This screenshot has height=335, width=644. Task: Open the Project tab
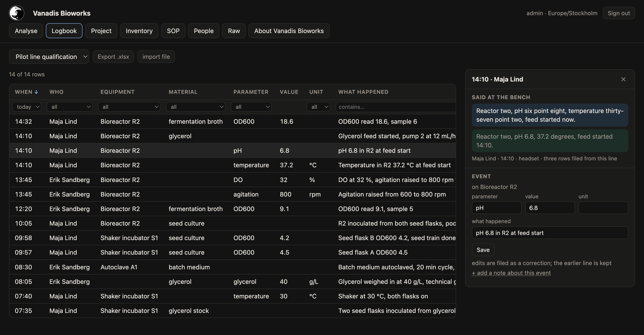point(101,31)
